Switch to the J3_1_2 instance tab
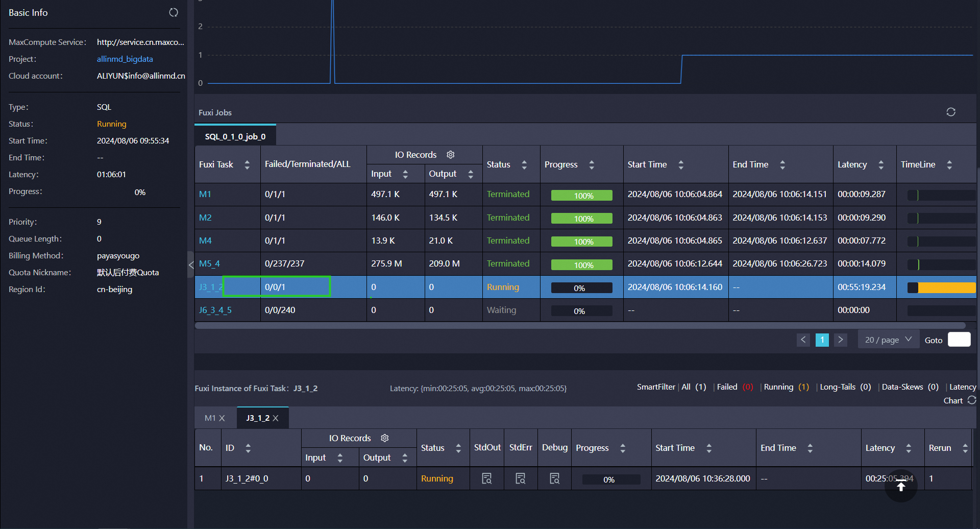Screen dimensions: 980x529 pos(258,418)
